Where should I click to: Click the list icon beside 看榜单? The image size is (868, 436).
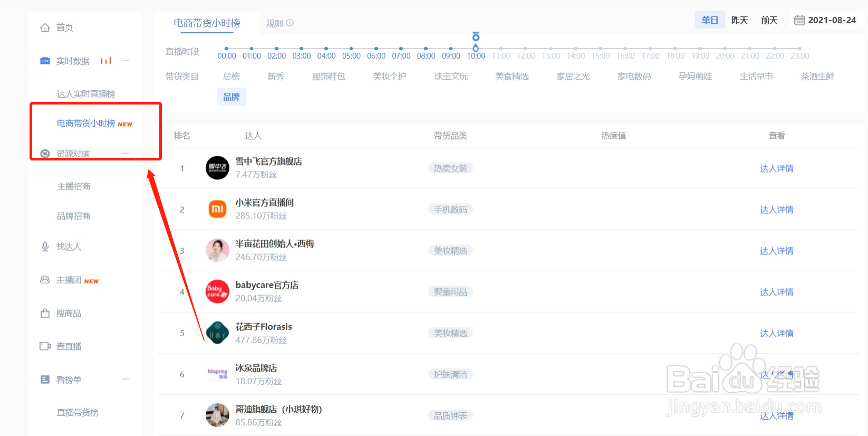click(45, 380)
